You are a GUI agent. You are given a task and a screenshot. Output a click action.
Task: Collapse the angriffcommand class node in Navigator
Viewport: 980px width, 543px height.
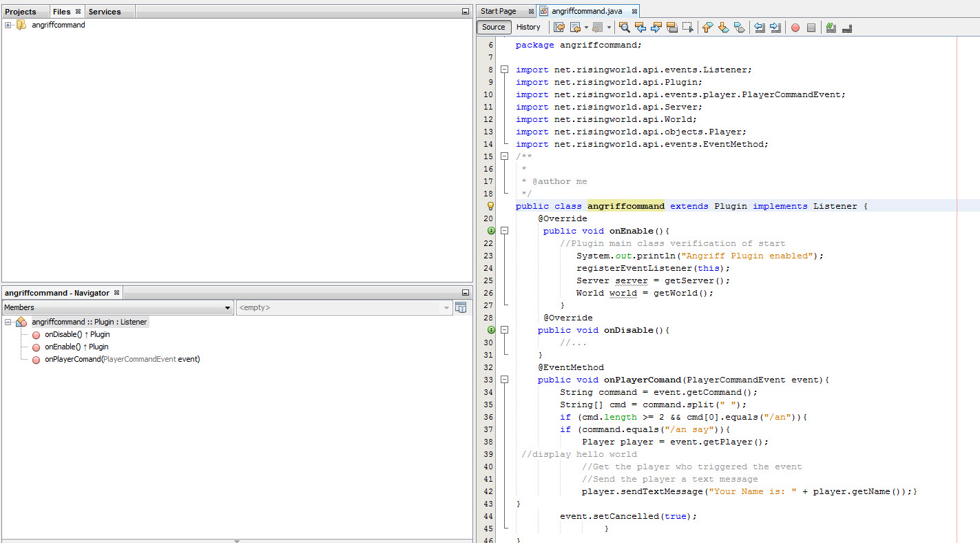coord(8,322)
